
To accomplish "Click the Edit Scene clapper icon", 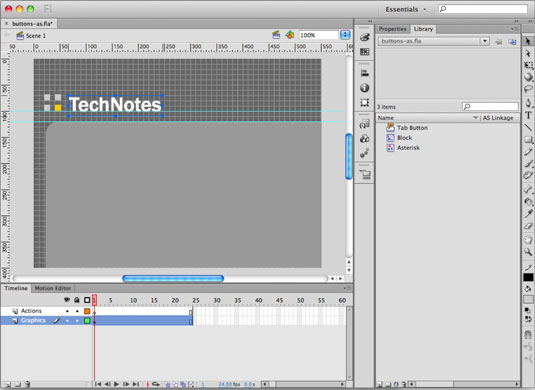I will (276, 35).
